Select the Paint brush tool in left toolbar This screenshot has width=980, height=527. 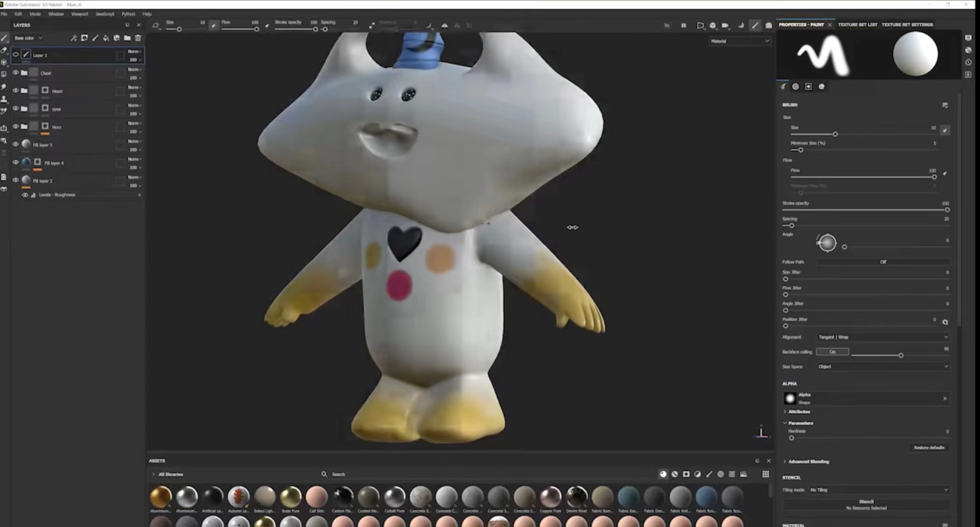click(x=4, y=38)
